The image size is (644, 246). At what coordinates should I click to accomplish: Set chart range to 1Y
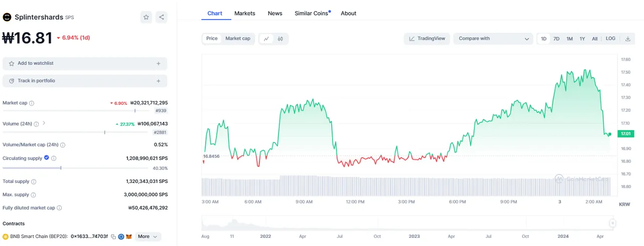click(582, 39)
